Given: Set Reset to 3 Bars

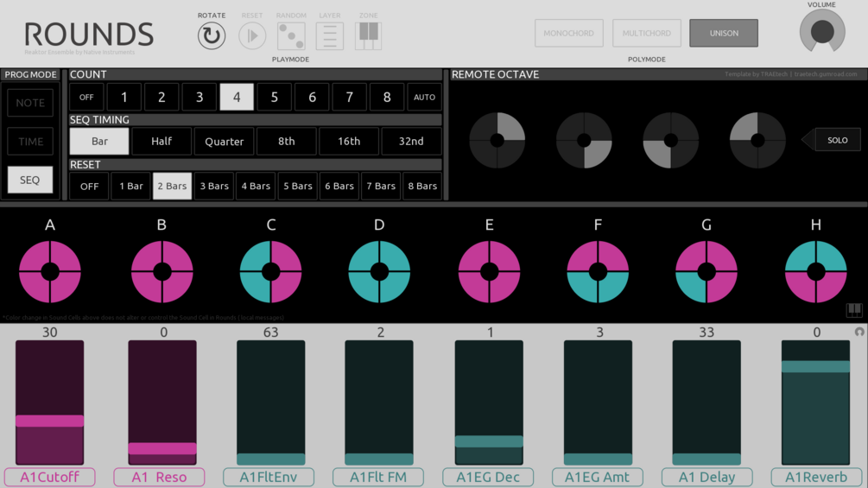Looking at the screenshot, I should coord(214,186).
